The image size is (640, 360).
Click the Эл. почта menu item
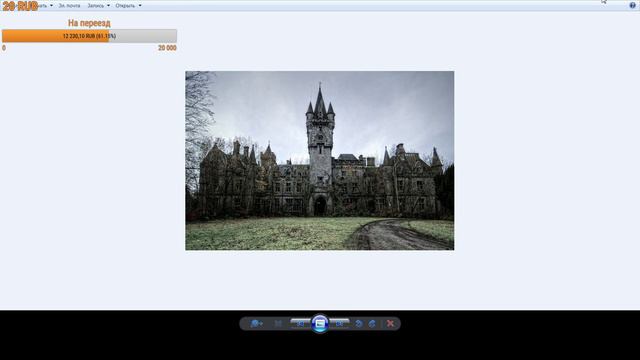click(69, 6)
